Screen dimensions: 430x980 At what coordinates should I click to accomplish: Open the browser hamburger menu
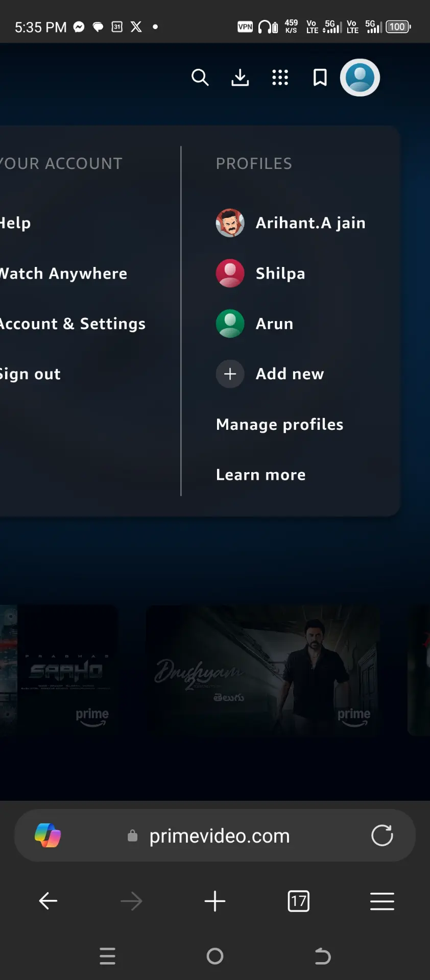pyautogui.click(x=382, y=901)
